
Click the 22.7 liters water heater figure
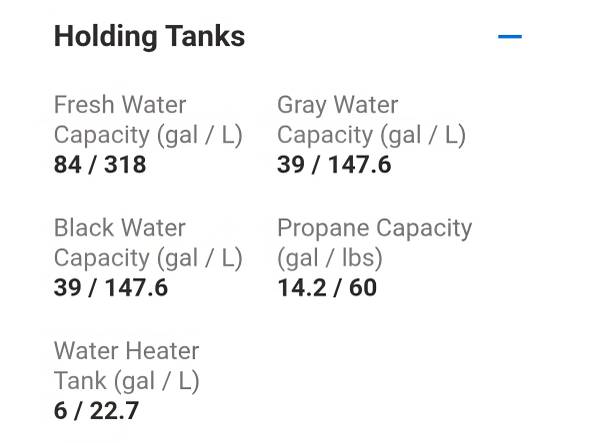pos(114,411)
